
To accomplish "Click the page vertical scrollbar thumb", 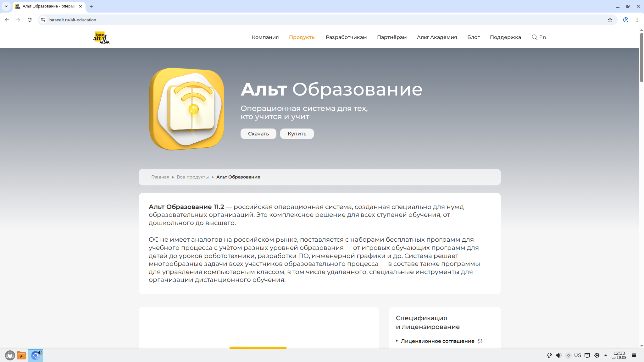I will click(x=641, y=57).
